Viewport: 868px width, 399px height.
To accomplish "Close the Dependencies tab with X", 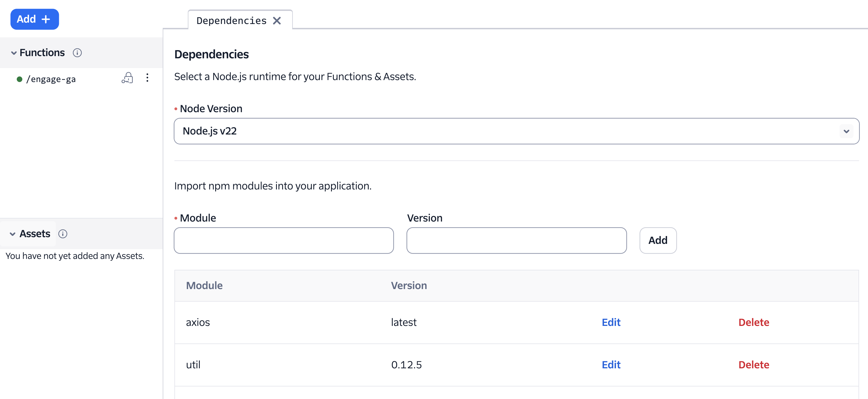I will [277, 21].
